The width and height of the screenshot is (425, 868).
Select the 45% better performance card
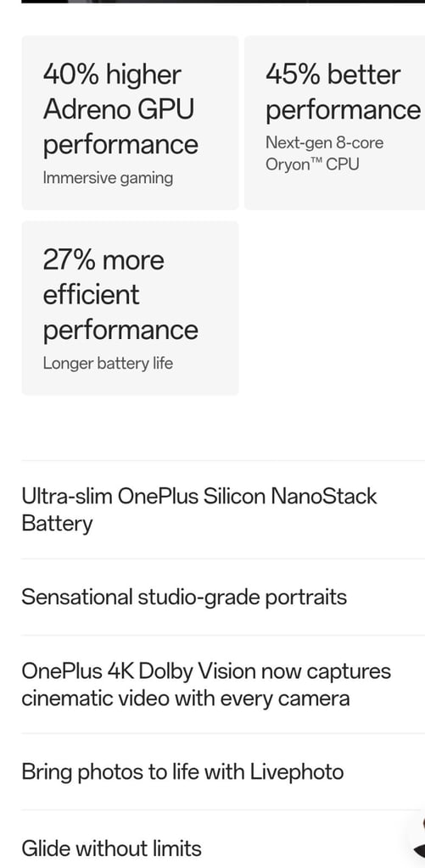tap(335, 123)
